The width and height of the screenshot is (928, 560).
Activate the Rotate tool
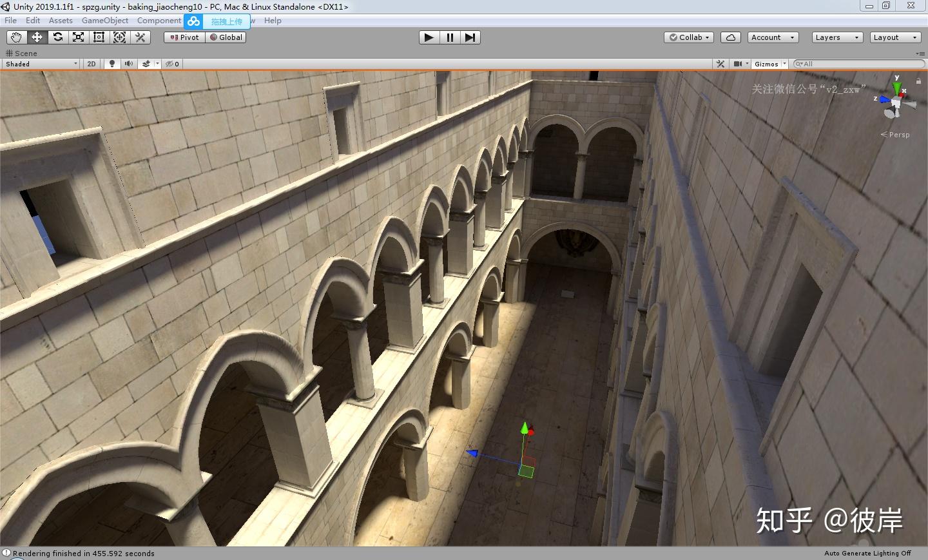[x=58, y=37]
